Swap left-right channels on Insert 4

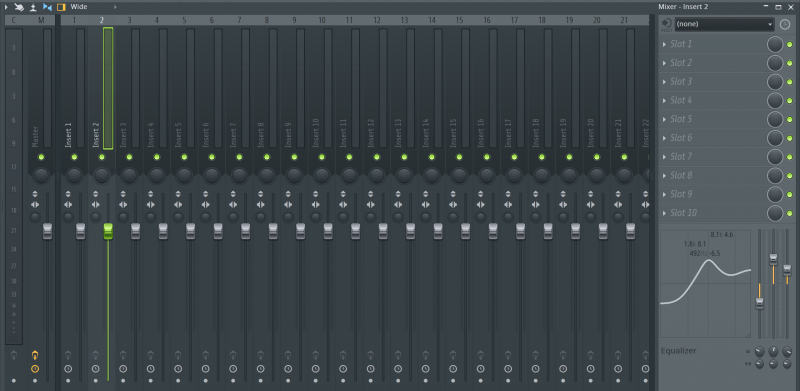point(151,205)
